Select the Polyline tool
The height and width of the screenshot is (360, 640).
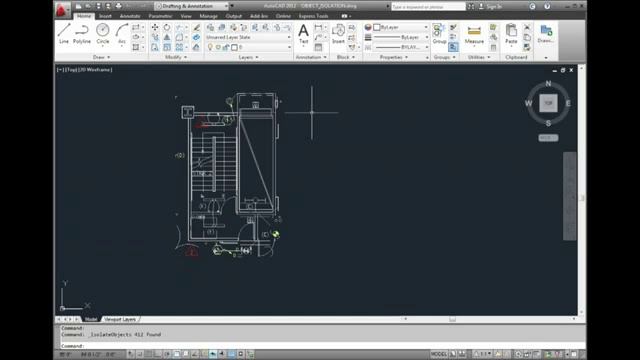(82, 33)
